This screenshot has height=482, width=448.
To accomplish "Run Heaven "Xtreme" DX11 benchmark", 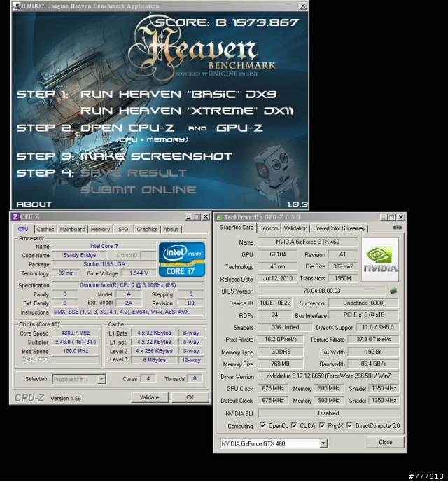I will [x=187, y=111].
